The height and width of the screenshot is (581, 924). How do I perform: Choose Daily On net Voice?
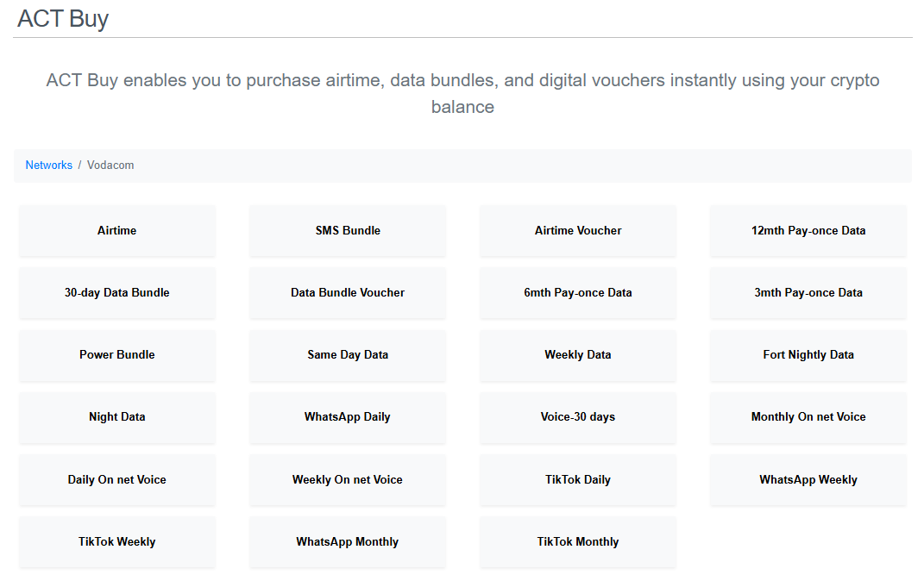(117, 480)
